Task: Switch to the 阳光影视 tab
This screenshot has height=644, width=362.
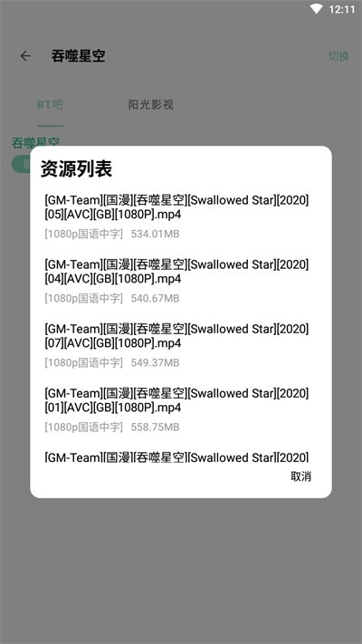Action: click(x=150, y=105)
